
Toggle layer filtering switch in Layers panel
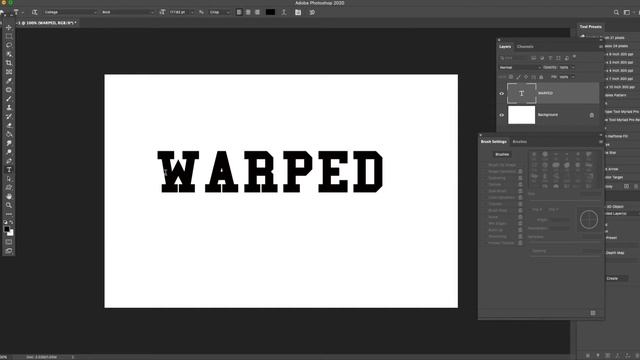[x=574, y=56]
